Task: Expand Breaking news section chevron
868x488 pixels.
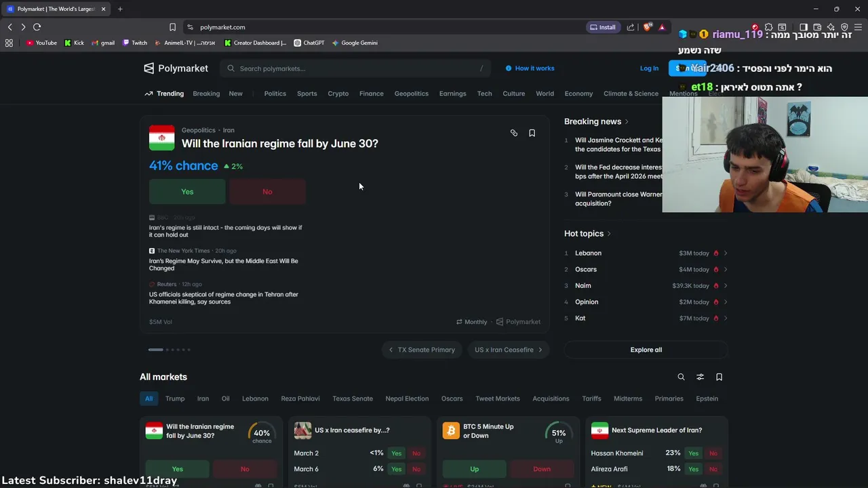Action: coord(627,122)
